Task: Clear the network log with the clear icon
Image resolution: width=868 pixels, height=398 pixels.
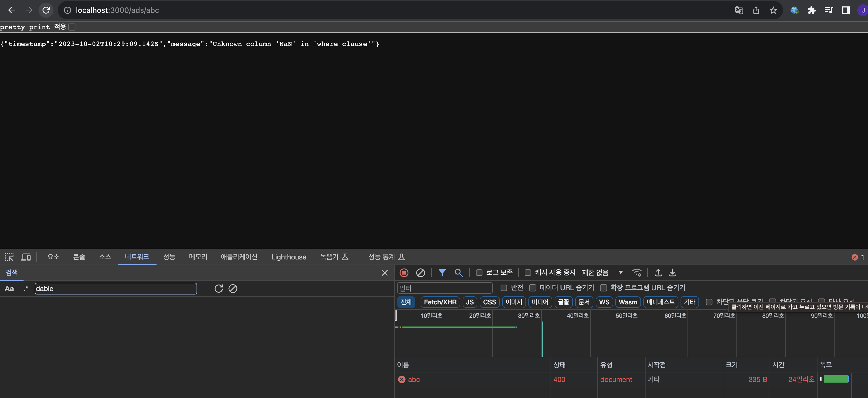Action: click(420, 273)
